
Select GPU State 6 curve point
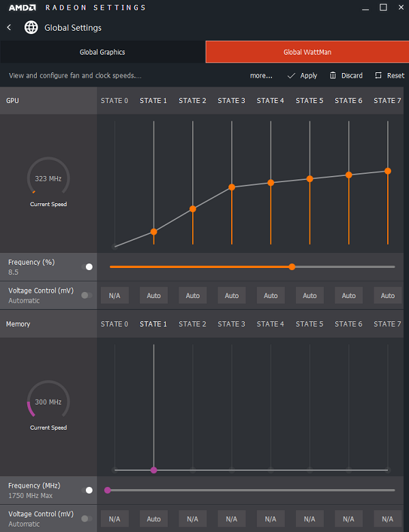[x=348, y=175]
